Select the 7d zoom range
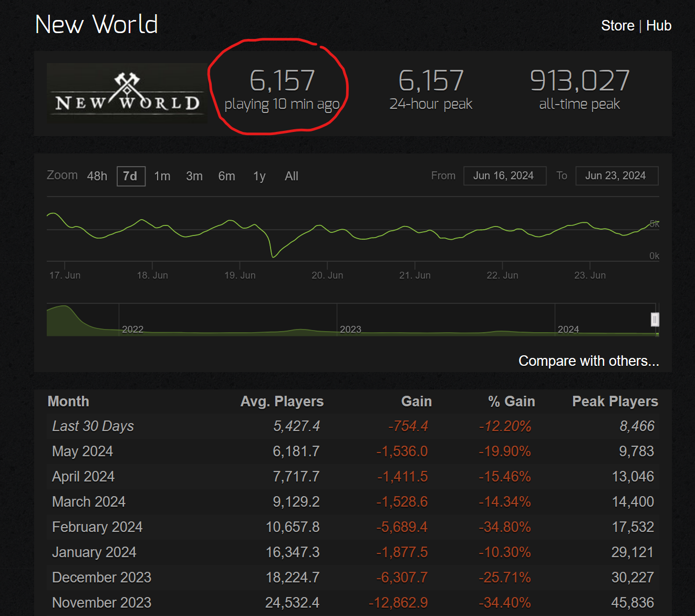This screenshot has width=695, height=616. (130, 176)
